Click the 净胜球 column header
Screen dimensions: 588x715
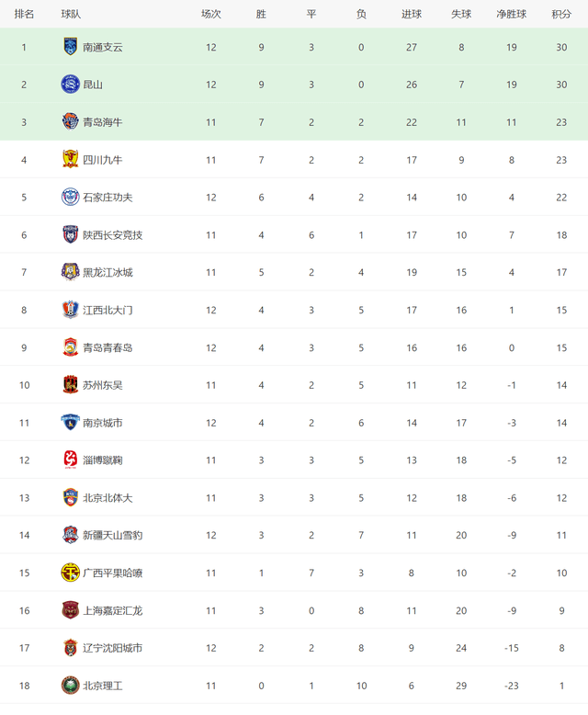(512, 14)
